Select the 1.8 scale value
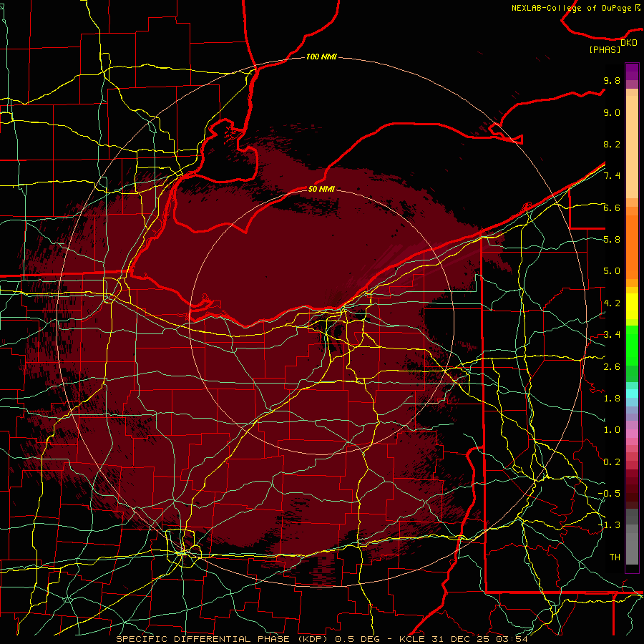 click(612, 399)
